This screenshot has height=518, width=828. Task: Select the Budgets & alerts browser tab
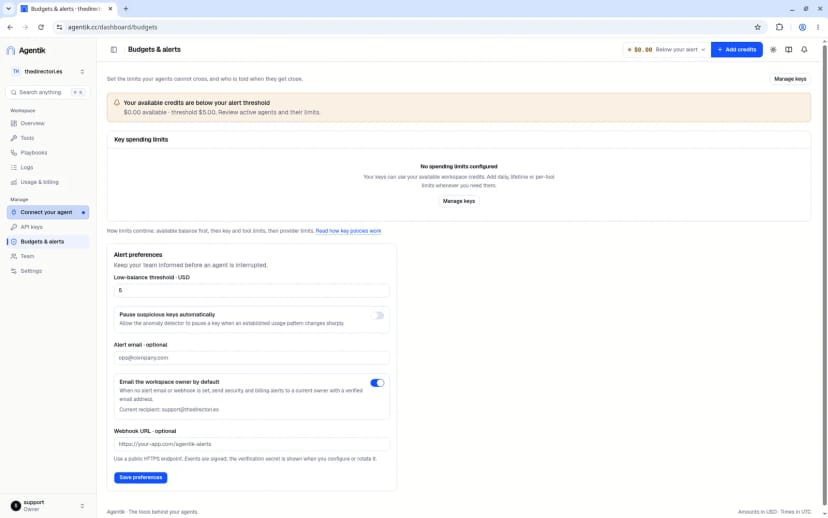65,9
